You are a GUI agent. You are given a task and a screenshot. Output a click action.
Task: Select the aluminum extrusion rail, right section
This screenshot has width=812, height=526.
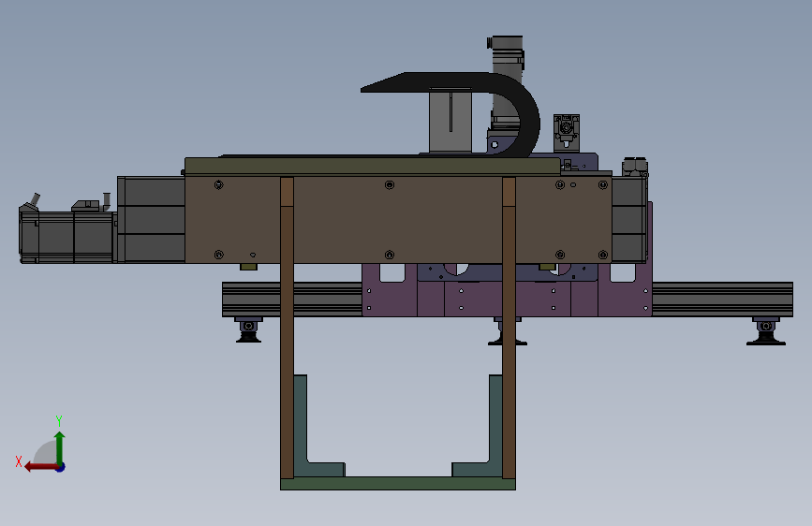[x=722, y=300]
